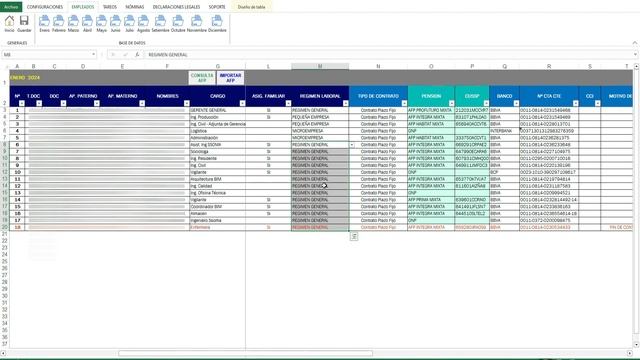
Task: Click the insert function fx icon
Action: coord(137,55)
